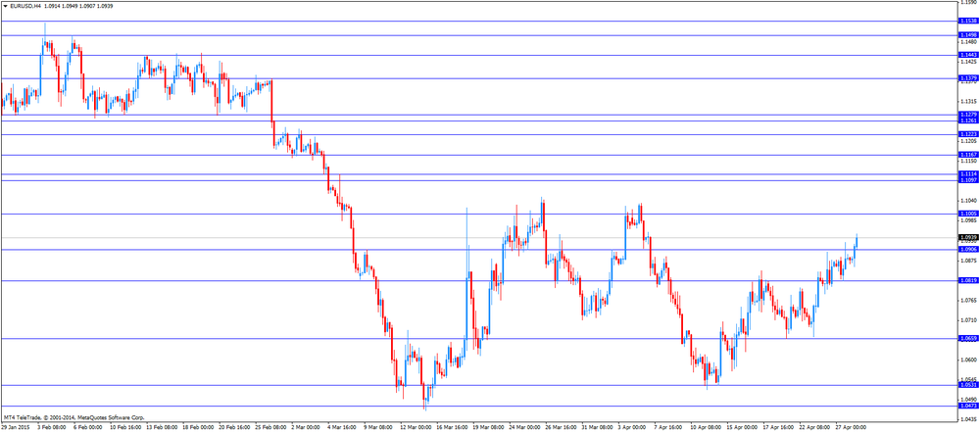This screenshot has height=432, width=980.
Task: Click the 7 Apr 16:00 time label
Action: pos(669,427)
